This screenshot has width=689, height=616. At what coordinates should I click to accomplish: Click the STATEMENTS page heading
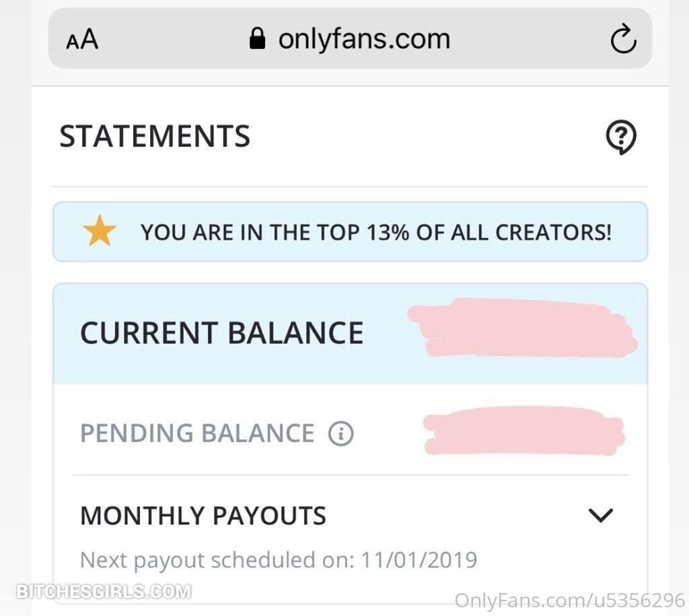point(155,137)
